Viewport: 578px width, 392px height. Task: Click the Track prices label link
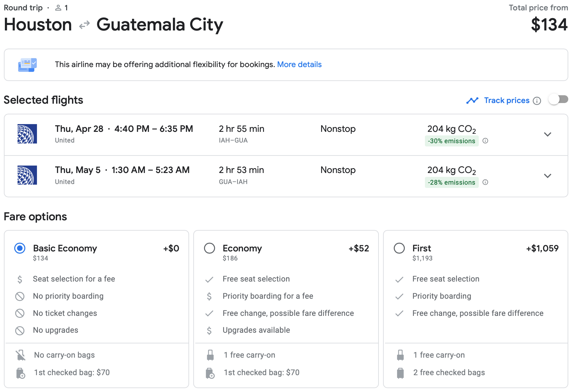507,100
